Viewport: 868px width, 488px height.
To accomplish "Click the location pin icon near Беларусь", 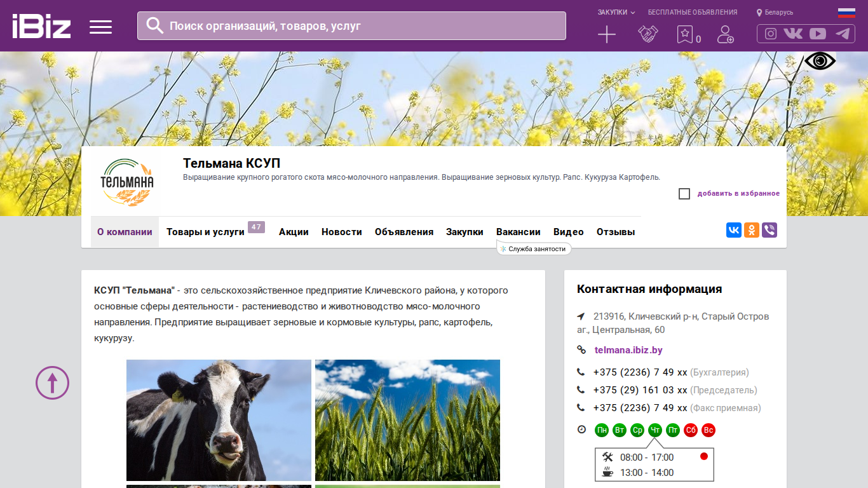I will (x=759, y=13).
